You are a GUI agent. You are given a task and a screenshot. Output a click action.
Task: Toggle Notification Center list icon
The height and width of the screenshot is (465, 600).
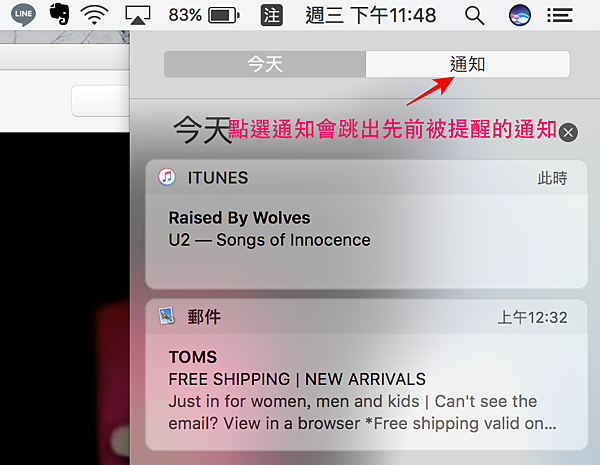(x=559, y=16)
